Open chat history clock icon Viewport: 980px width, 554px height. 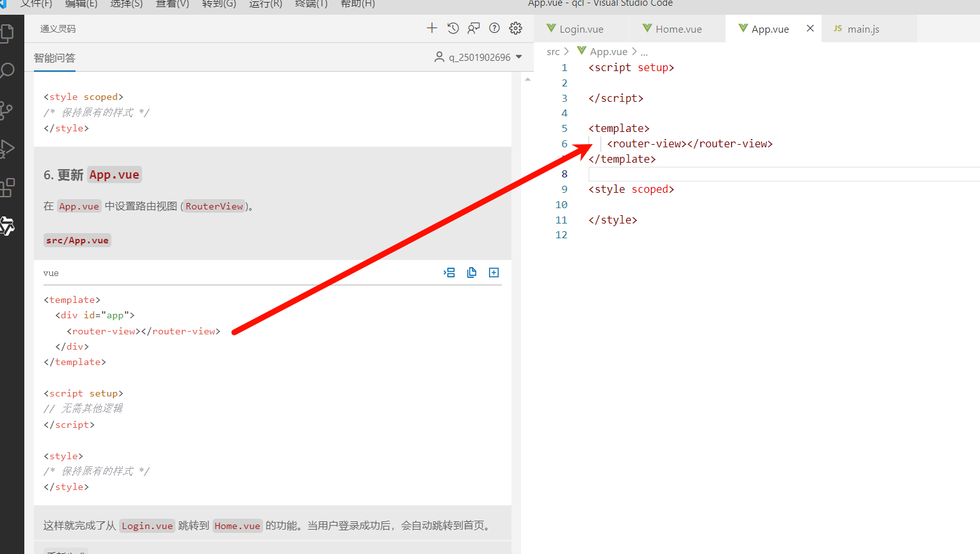pyautogui.click(x=453, y=28)
